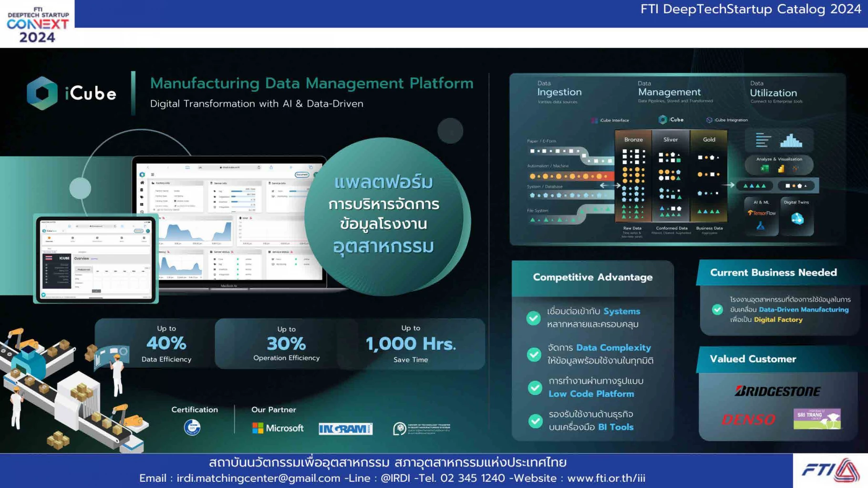Click the Sliver column header
Image resolution: width=868 pixels, height=488 pixels.
pos(671,140)
